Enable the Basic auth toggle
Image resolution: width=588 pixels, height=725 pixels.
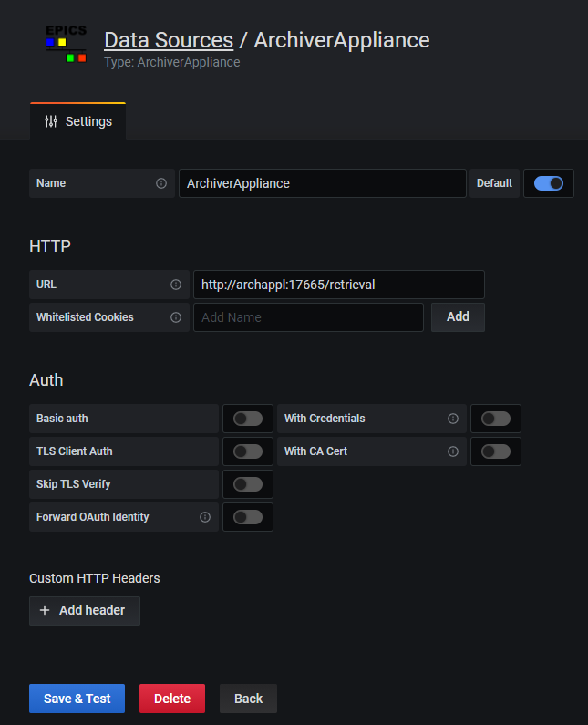[248, 419]
